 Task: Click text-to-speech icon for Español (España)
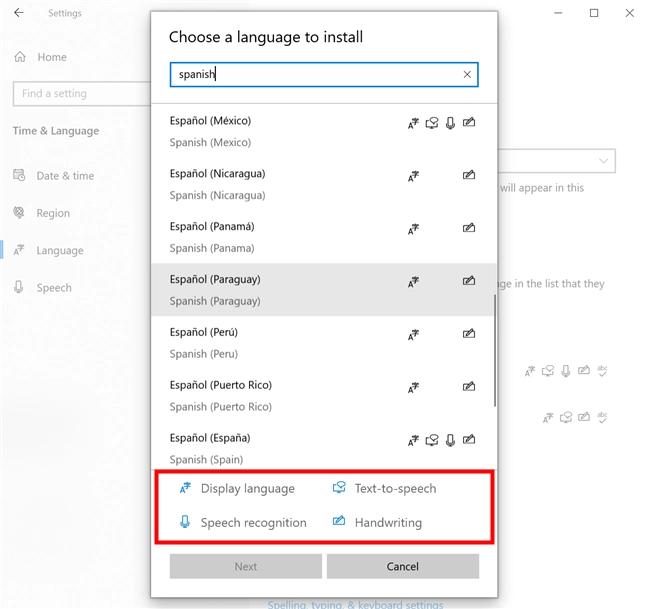pyautogui.click(x=432, y=440)
